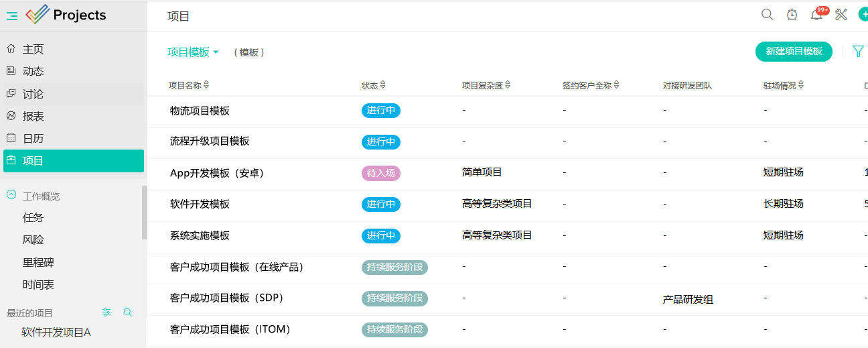Open 日历 in the sidebar
Image resolution: width=868 pixels, height=348 pixels.
click(33, 138)
